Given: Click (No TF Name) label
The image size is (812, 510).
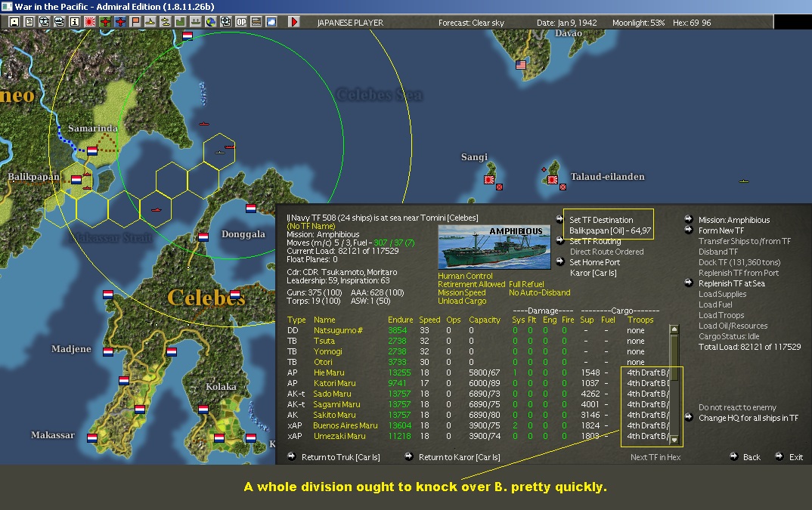Looking at the screenshot, I should pyautogui.click(x=311, y=226).
